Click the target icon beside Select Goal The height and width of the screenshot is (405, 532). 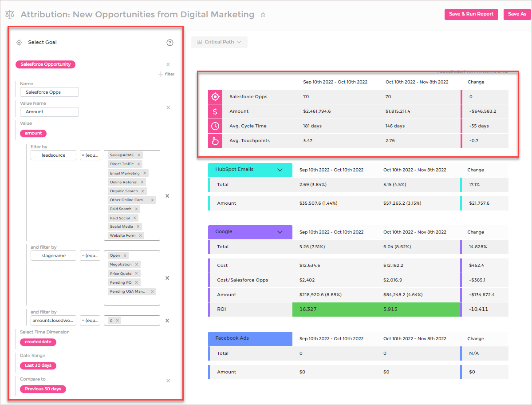click(x=20, y=43)
